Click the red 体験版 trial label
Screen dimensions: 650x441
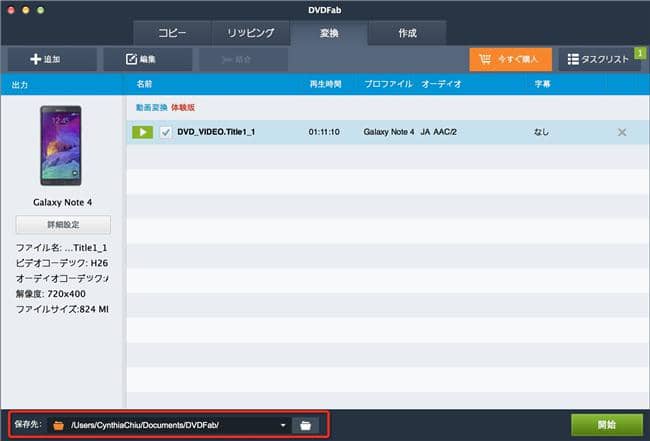tap(183, 107)
